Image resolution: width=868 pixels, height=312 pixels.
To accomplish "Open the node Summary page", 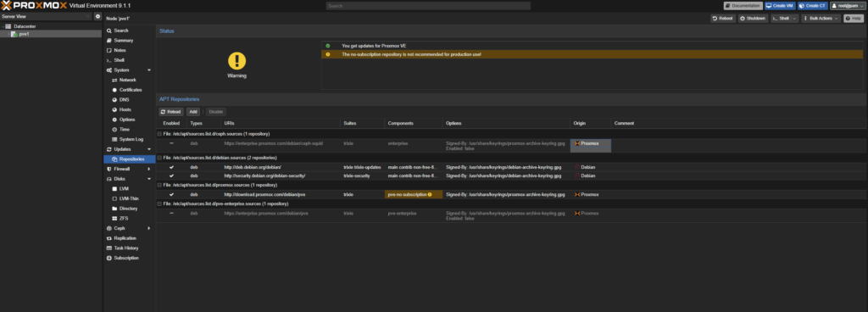I will click(x=123, y=41).
